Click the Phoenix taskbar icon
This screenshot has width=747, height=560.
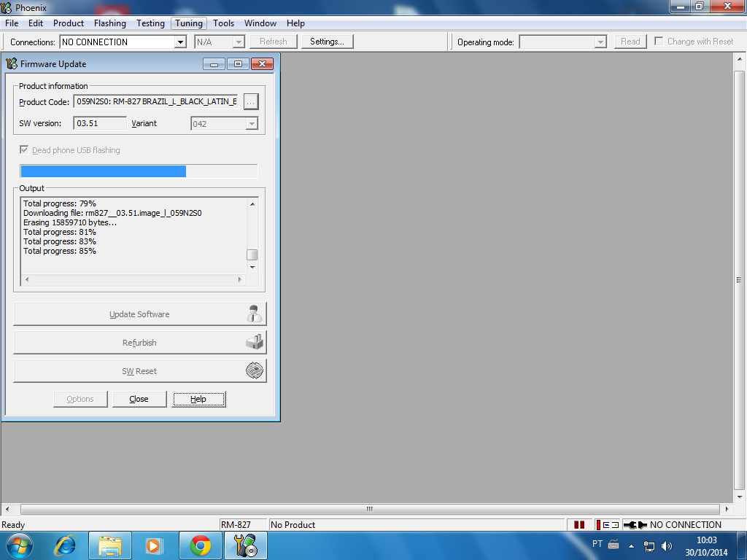pyautogui.click(x=246, y=545)
